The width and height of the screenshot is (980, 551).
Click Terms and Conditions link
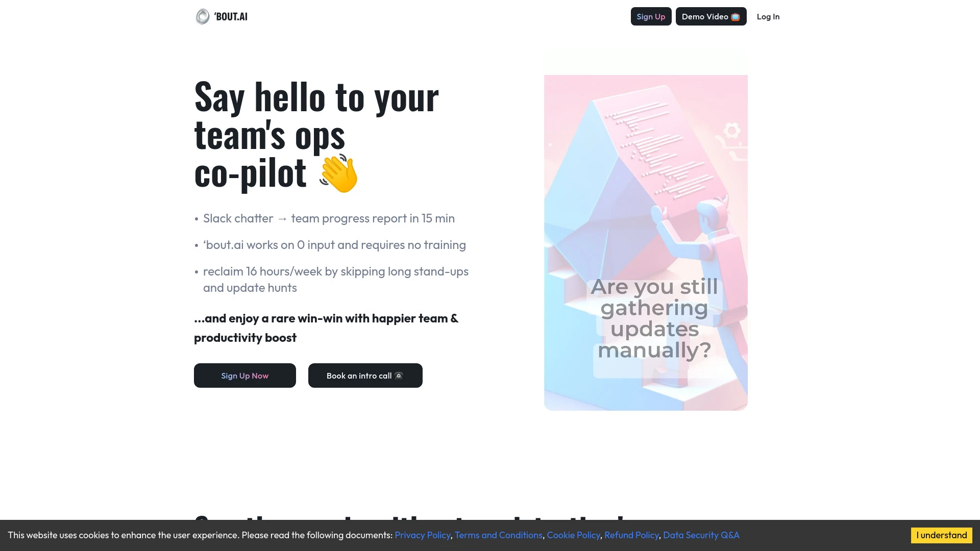[x=498, y=535]
